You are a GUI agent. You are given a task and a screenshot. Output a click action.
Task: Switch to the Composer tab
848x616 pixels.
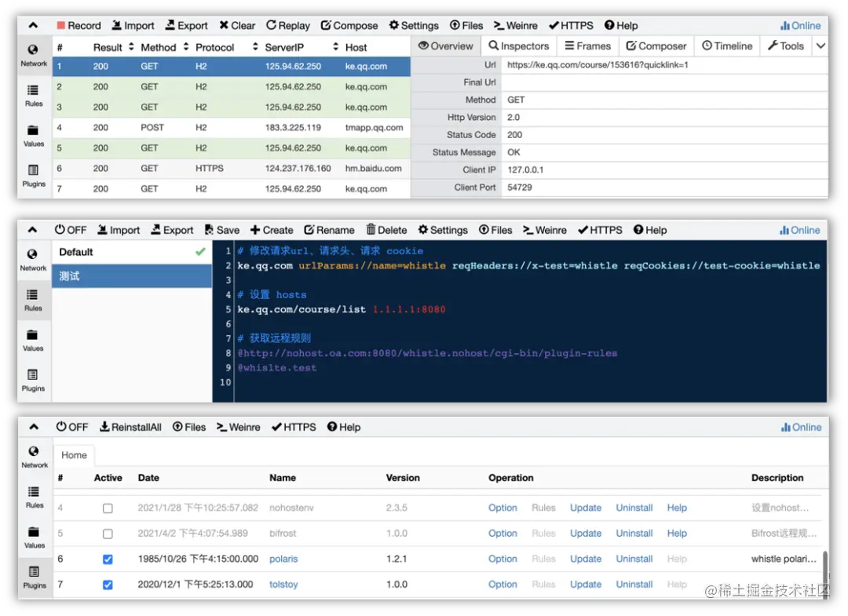(x=656, y=46)
